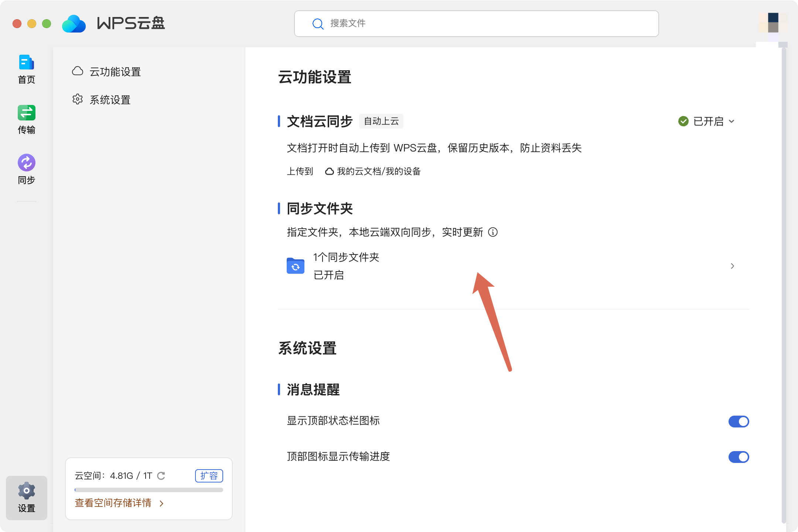
Task: Click the blue sync folder icon
Action: tap(296, 266)
